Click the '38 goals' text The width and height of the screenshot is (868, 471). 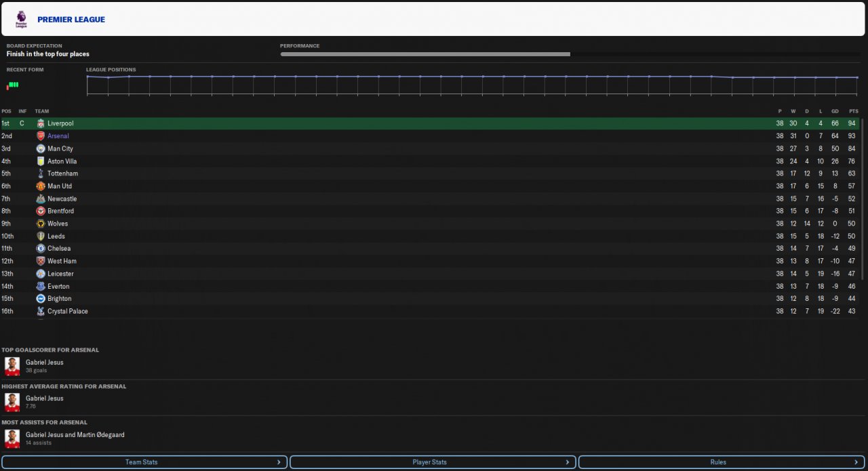click(35, 371)
